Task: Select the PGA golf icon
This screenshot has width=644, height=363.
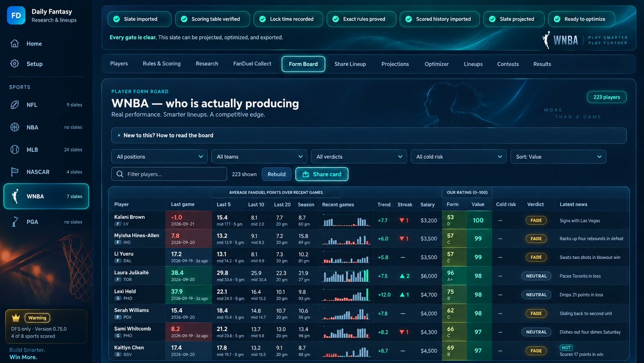Action: (x=15, y=222)
